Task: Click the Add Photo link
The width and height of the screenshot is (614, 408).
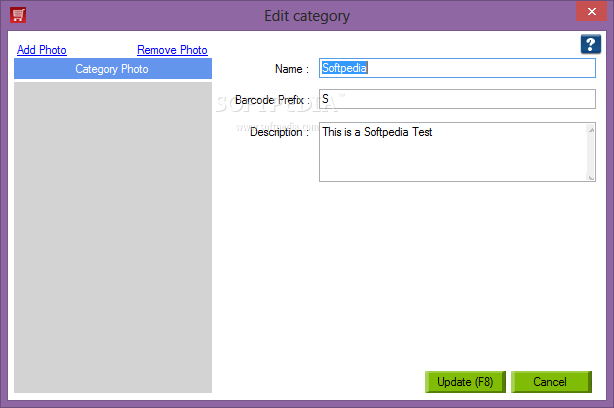Action: [42, 50]
